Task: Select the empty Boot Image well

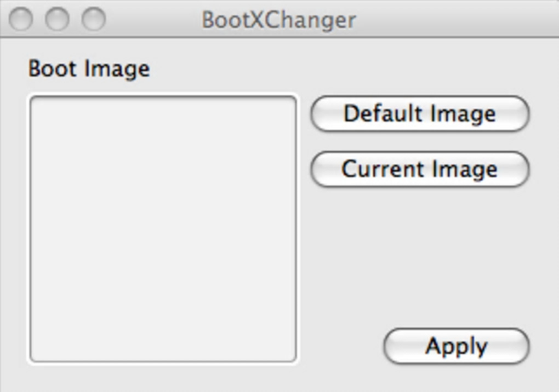Action: (163, 228)
